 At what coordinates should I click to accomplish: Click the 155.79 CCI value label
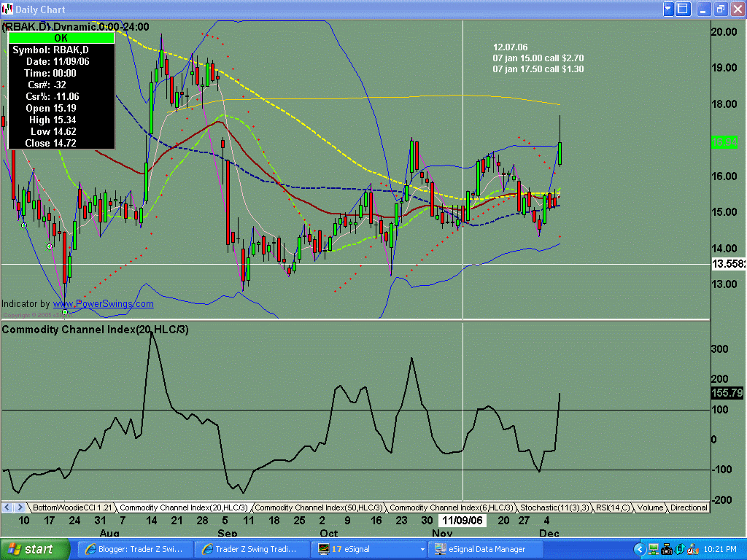coord(727,393)
